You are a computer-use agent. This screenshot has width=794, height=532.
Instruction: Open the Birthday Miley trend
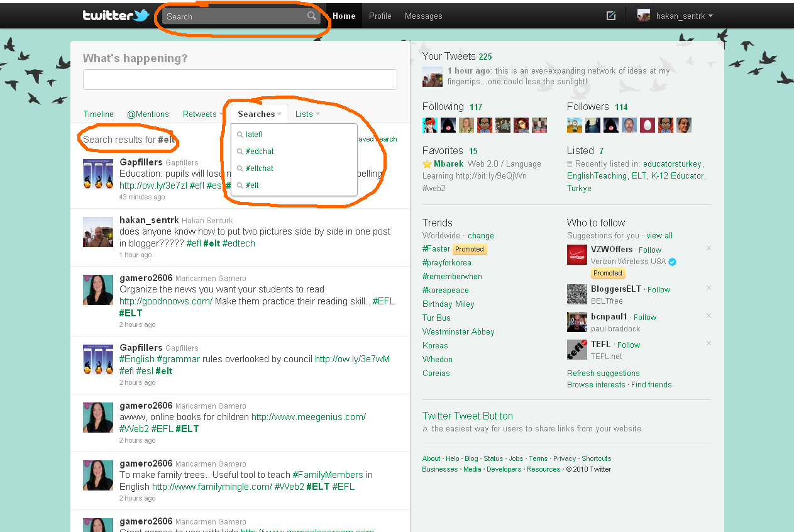click(x=448, y=304)
